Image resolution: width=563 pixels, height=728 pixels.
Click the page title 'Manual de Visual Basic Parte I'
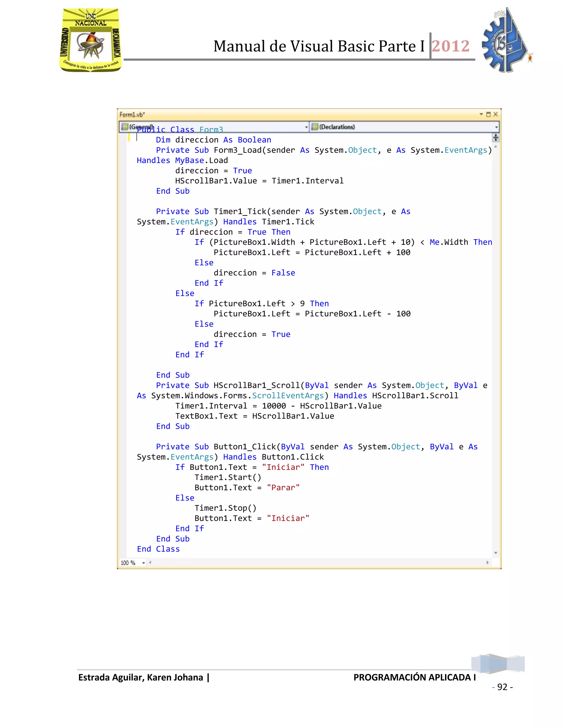click(x=319, y=46)
